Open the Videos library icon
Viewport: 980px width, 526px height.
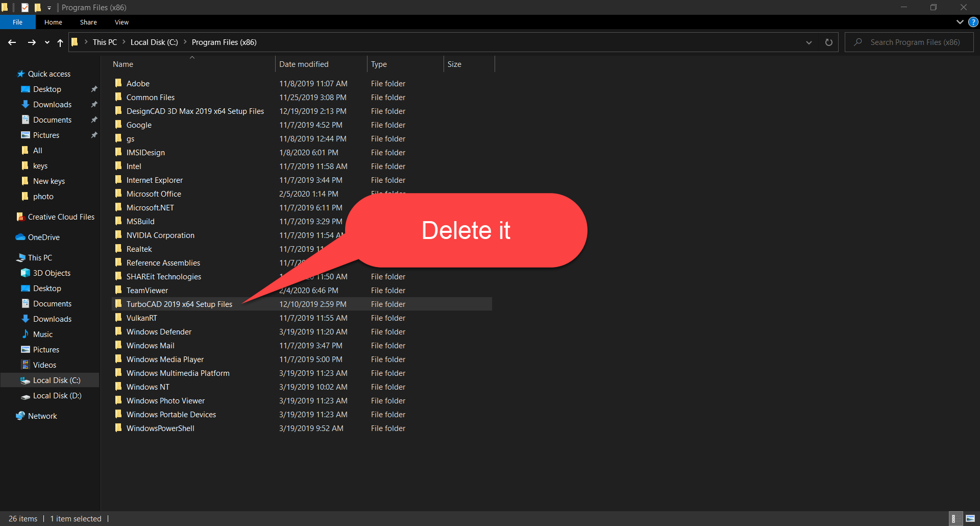(x=25, y=365)
